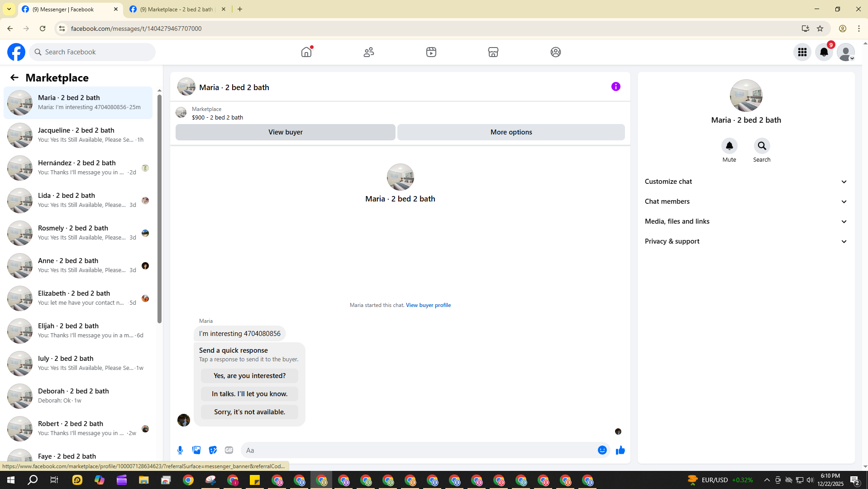Click the back arrow beside Marketplace
The width and height of the screenshot is (868, 489).
(x=14, y=77)
